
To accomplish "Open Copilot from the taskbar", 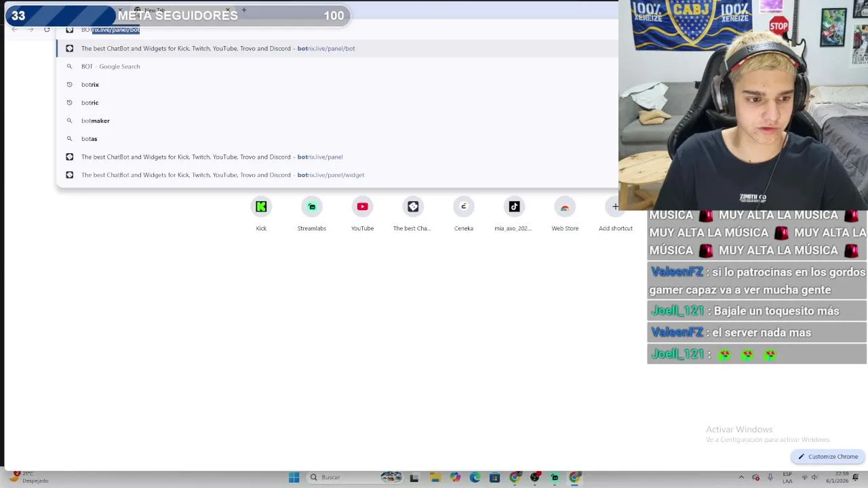I will pos(455,477).
